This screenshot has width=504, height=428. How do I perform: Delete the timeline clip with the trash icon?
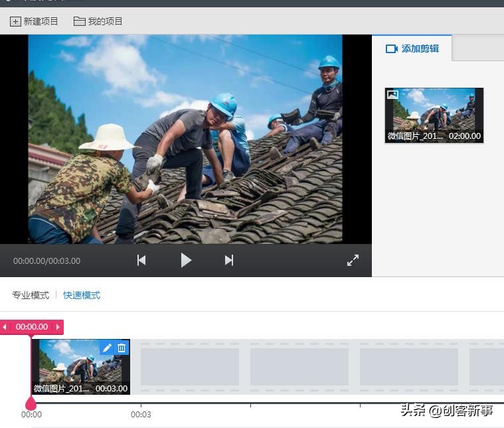122,348
